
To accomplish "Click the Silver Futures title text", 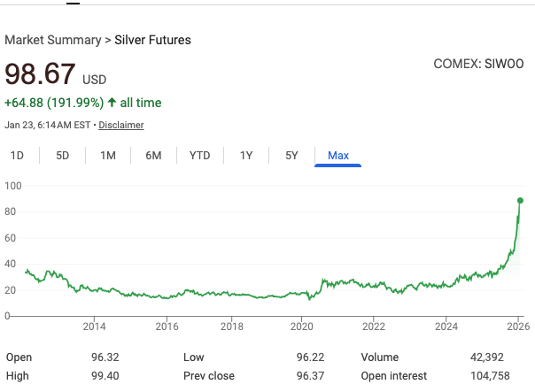I will (152, 40).
